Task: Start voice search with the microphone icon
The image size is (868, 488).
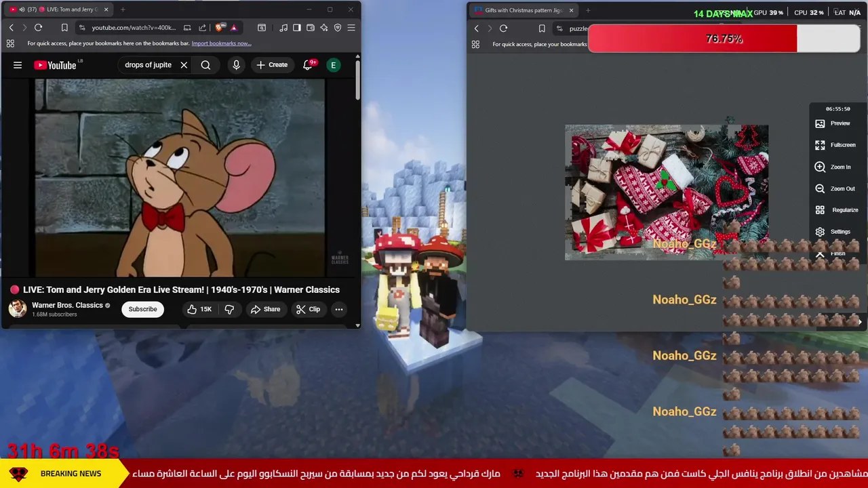Action: point(236,65)
